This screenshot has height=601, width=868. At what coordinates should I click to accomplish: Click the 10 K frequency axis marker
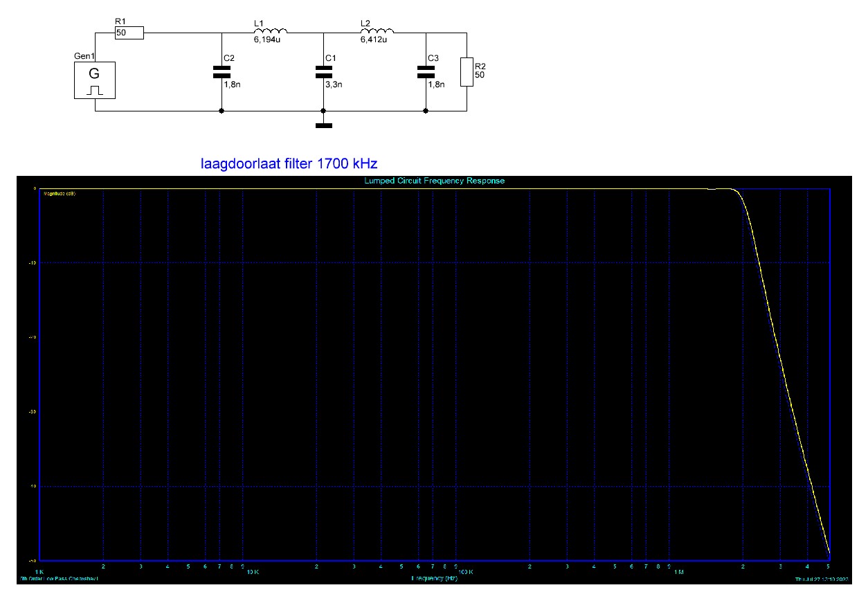(x=253, y=573)
